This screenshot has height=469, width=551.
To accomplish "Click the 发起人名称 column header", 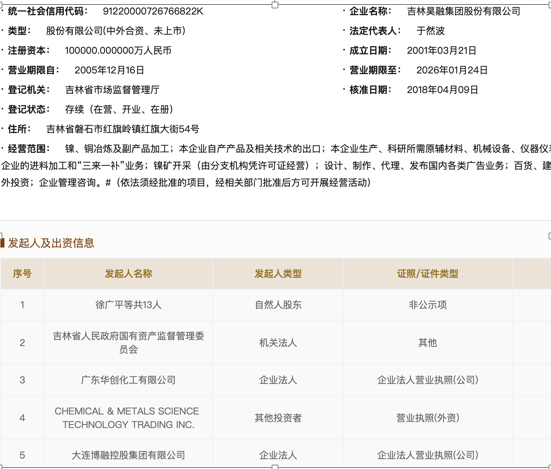I will [128, 273].
